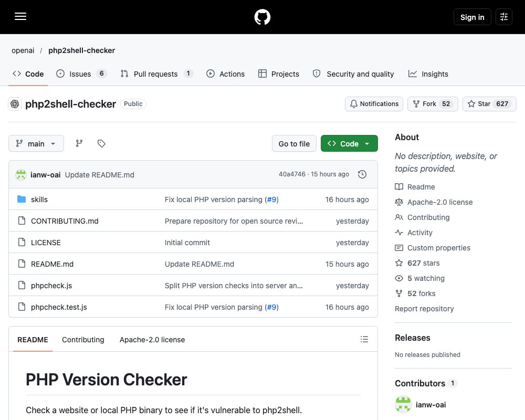
Task: Open the README outline list icon
Action: pos(364,339)
